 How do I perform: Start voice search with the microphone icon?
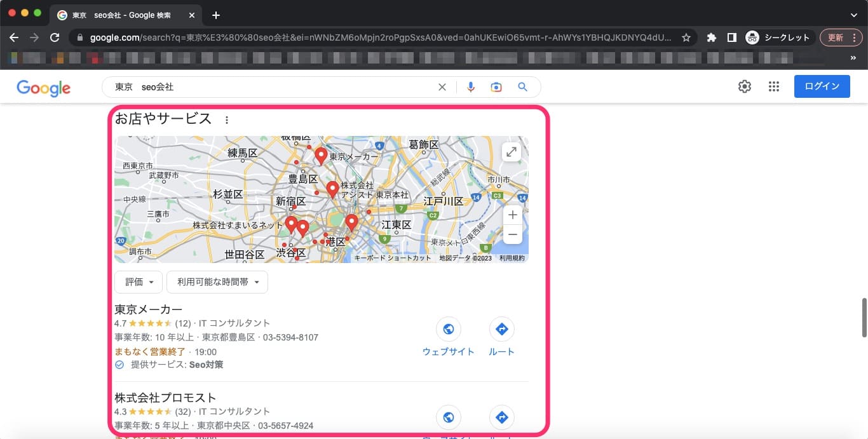[x=471, y=87]
